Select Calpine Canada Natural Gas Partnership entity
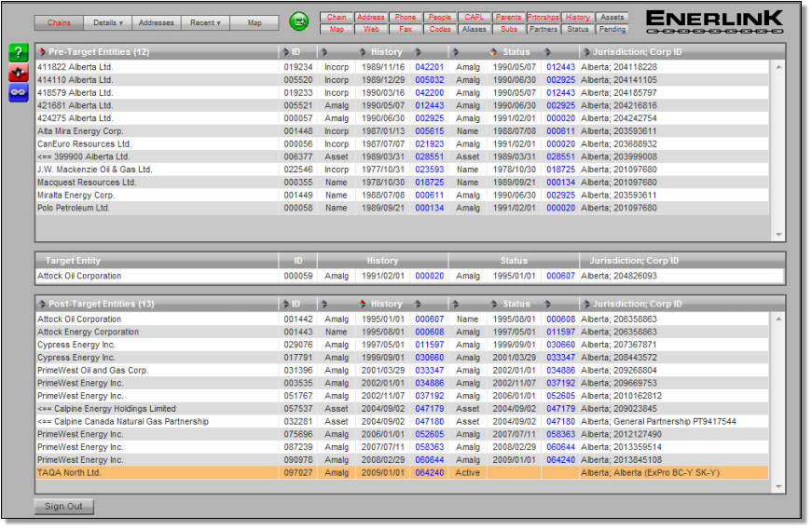812x530 pixels. [x=123, y=422]
